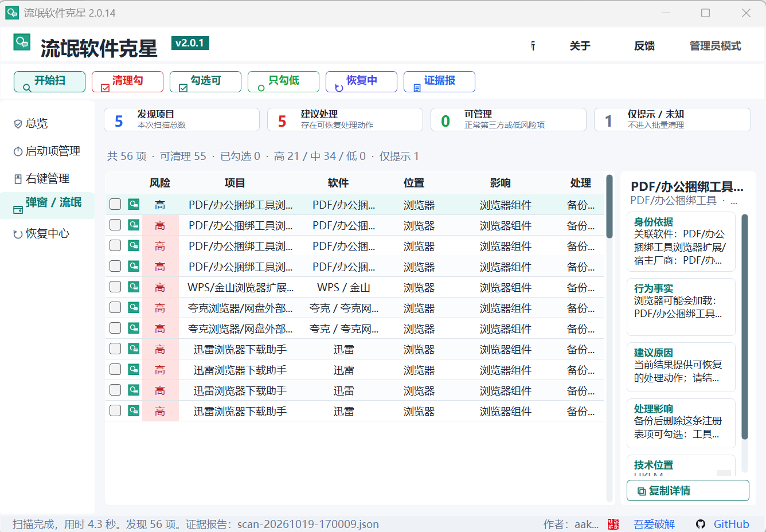Switch to 管理员模式 admin mode
This screenshot has width=766, height=532.
point(715,46)
